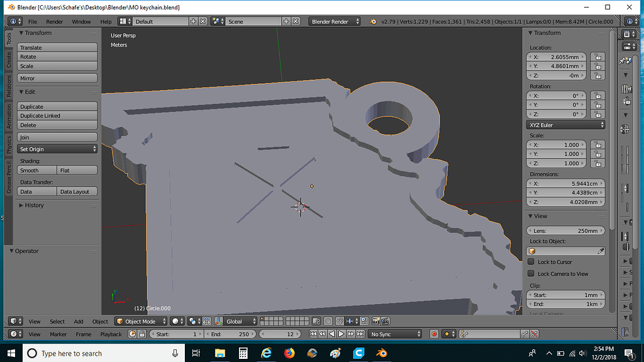Open the Set Origin dropdown
This screenshot has height=362, width=644.
[57, 149]
